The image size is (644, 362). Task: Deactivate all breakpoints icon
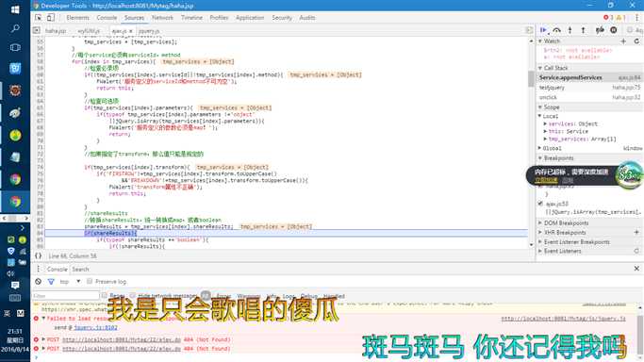pyautogui.click(x=600, y=30)
